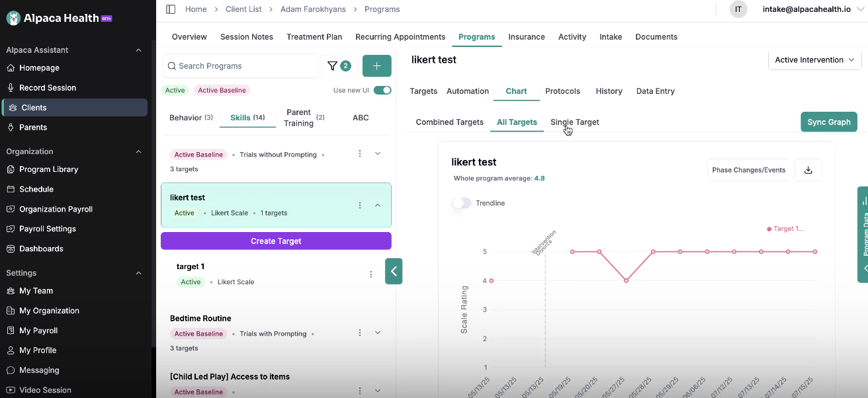Click the green plus add program button
Viewport: 868px width, 398px height.
tap(377, 66)
